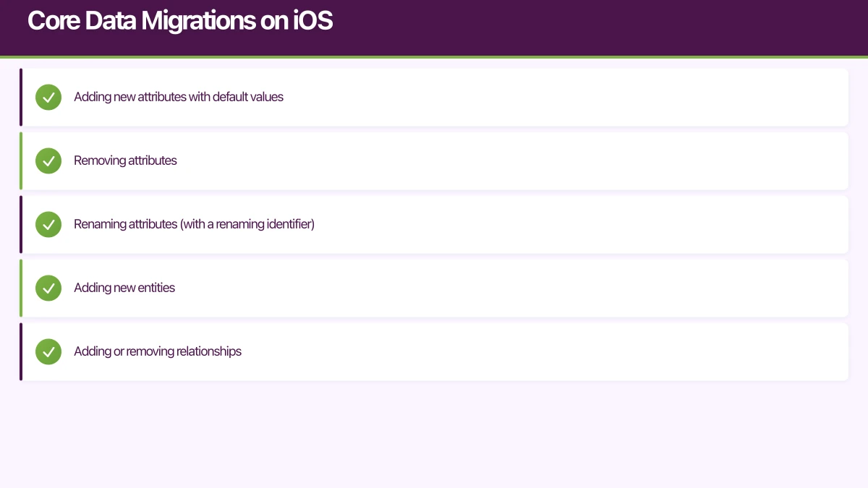Click the checkmark icon beside 'Adding new attributes with default values'
This screenshot has height=488, width=868.
(x=48, y=97)
